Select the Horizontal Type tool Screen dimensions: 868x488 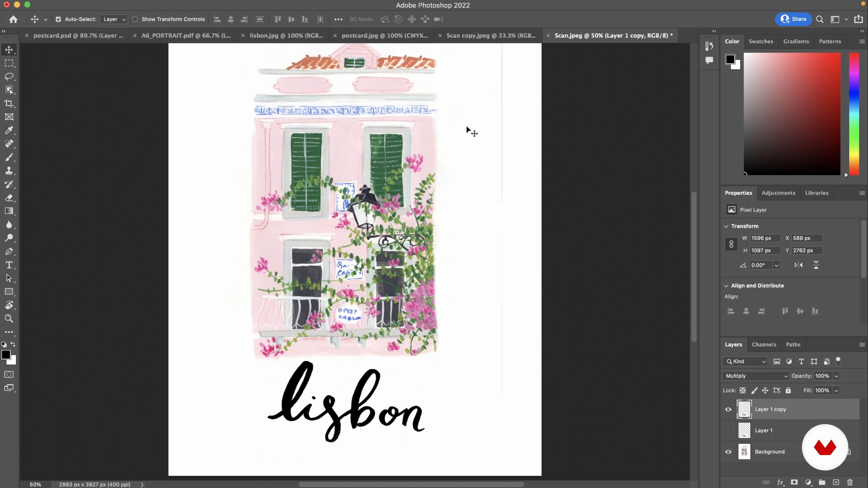pyautogui.click(x=9, y=265)
